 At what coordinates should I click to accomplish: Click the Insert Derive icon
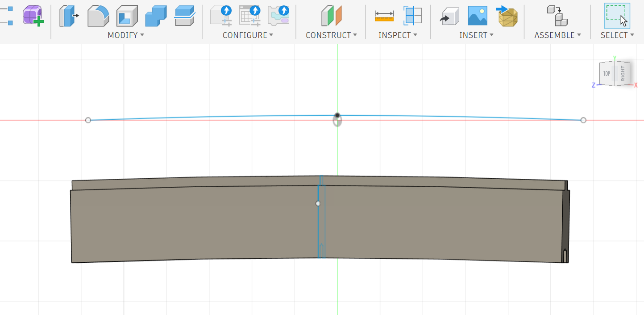(449, 16)
